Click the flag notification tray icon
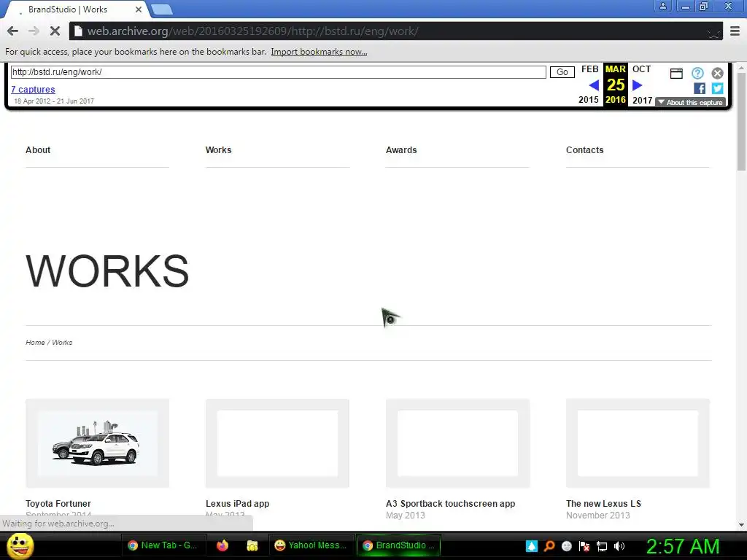The height and width of the screenshot is (560, 747). (x=584, y=546)
